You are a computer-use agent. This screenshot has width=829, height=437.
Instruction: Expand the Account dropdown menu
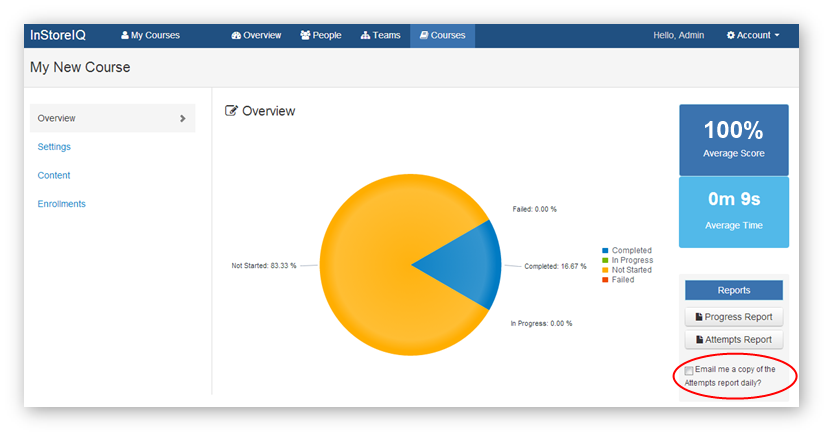click(x=753, y=35)
